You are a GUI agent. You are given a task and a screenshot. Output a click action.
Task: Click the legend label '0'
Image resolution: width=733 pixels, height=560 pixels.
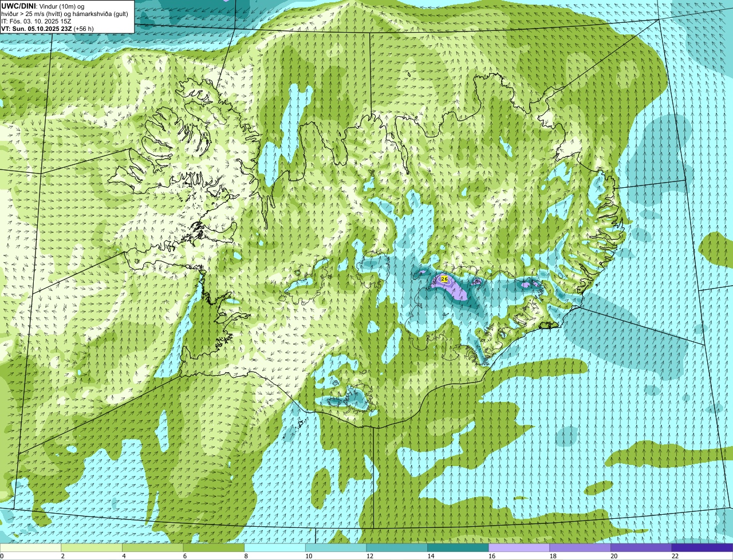click(2, 556)
